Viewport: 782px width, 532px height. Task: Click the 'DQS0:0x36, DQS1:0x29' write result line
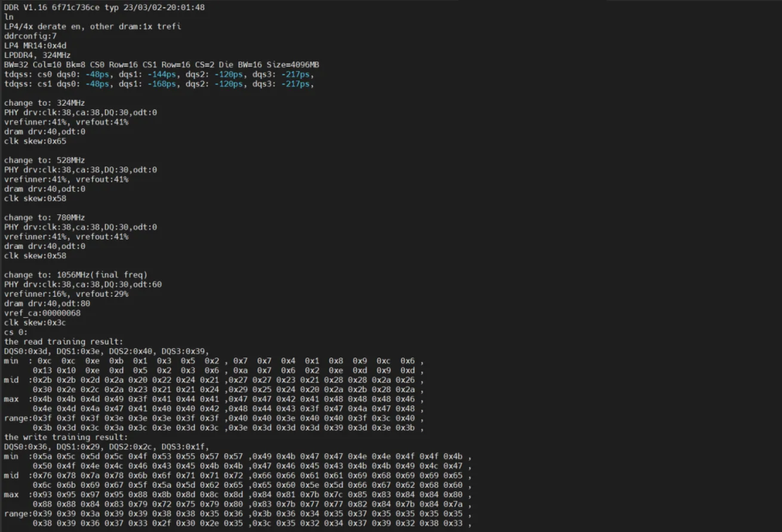click(x=106, y=447)
